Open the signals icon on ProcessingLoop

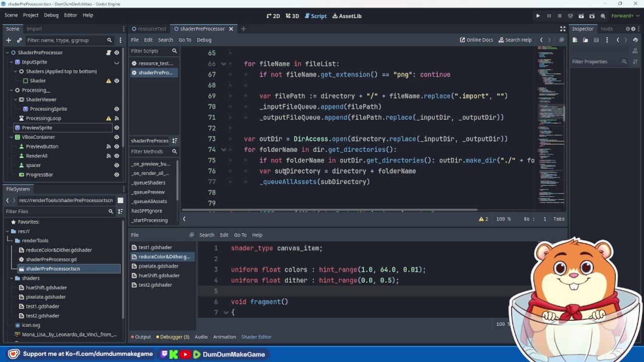pyautogui.click(x=117, y=119)
